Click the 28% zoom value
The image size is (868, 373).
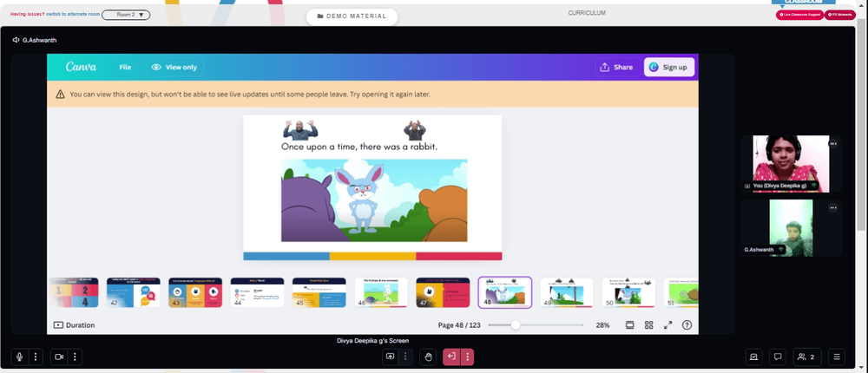click(603, 325)
